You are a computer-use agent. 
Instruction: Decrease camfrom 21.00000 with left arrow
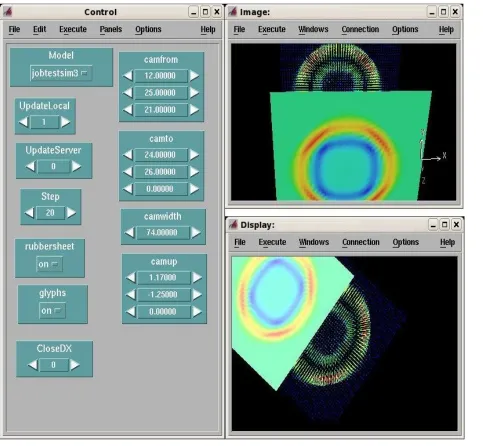128,109
